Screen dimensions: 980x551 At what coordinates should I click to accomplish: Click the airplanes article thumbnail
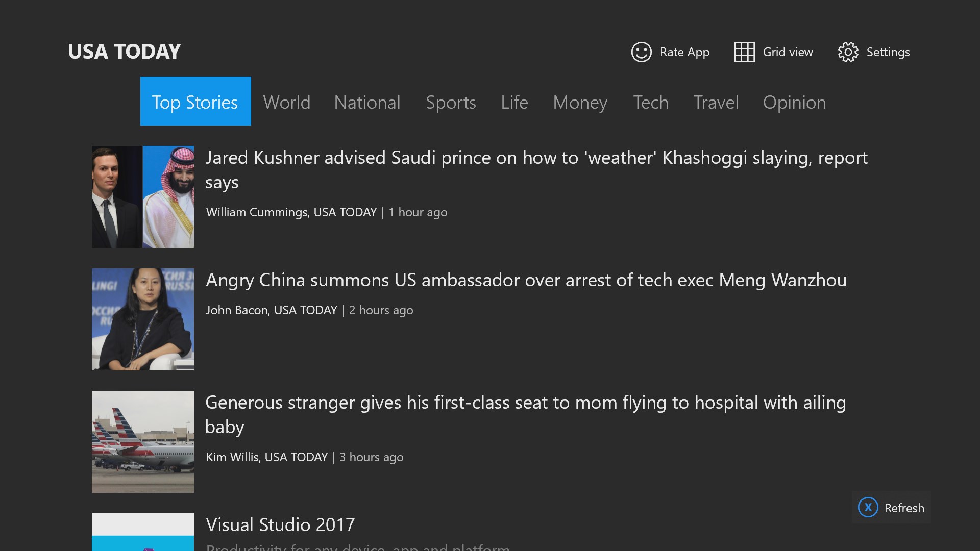(143, 442)
